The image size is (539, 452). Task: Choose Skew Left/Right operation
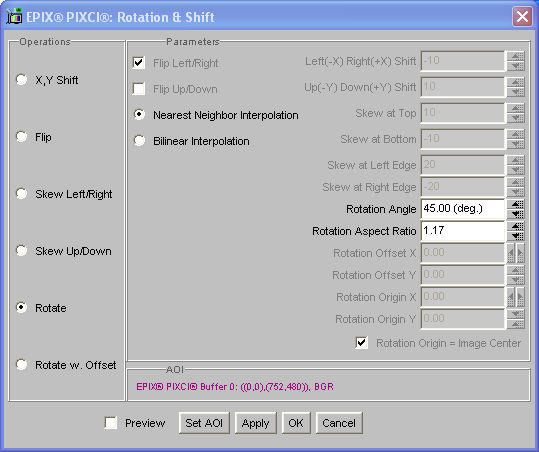click(22, 194)
